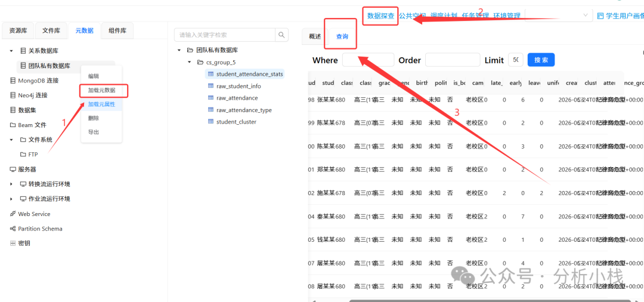Open the 学生用户画像 link
Screen dimensions: 644x302
pos(624,16)
